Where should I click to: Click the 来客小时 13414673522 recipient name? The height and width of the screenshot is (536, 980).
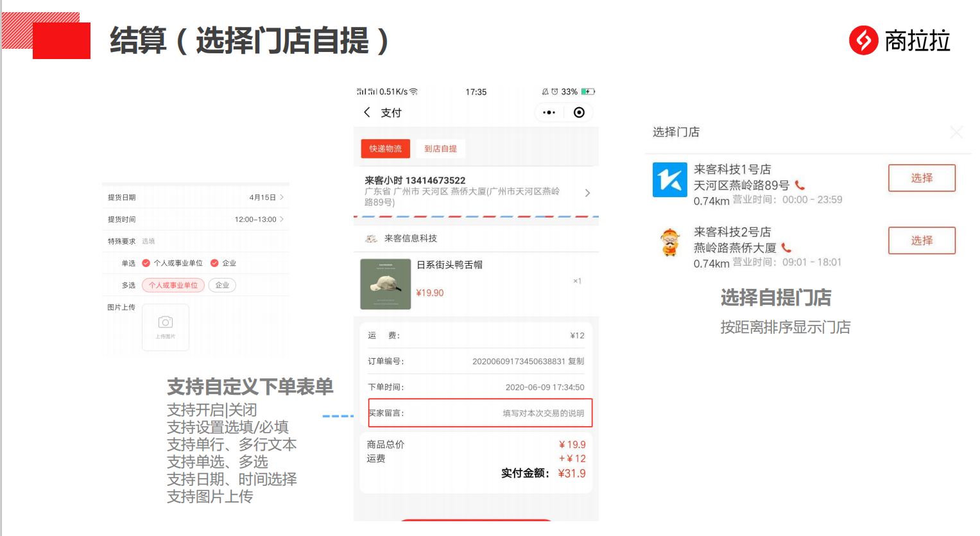coord(415,180)
